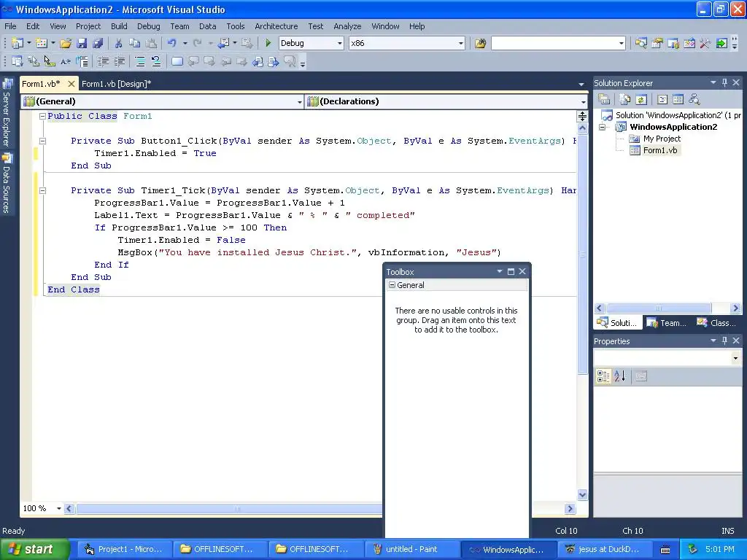Screen dimensions: 747x560
Task: Collapse the Public Class Form1 region
Action: click(x=42, y=116)
